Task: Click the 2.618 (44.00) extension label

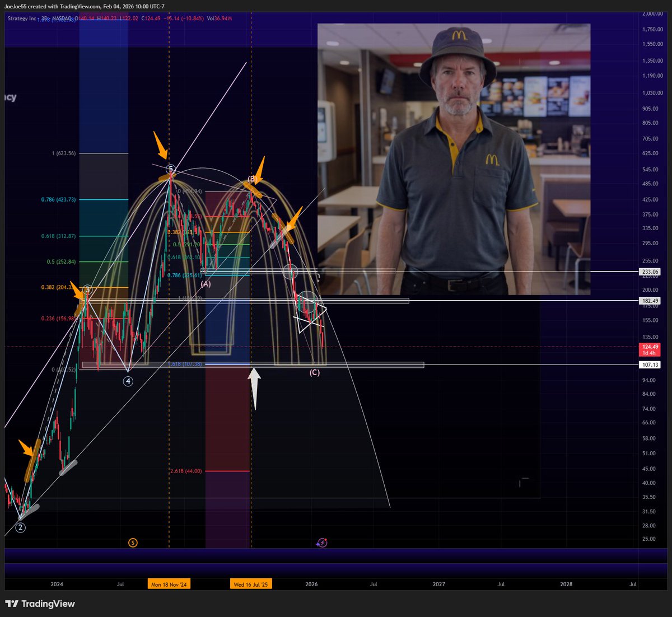Action: [x=186, y=471]
